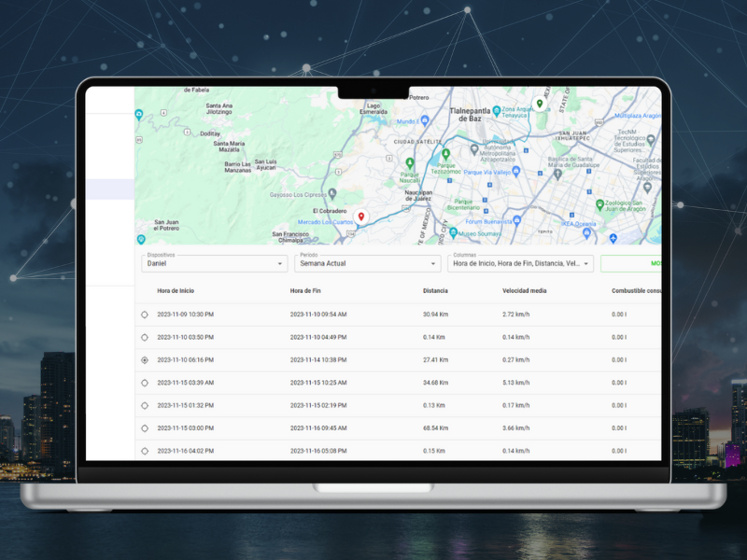Click the Parque Tezozomoc park marker
747x560 pixels.
(x=446, y=154)
